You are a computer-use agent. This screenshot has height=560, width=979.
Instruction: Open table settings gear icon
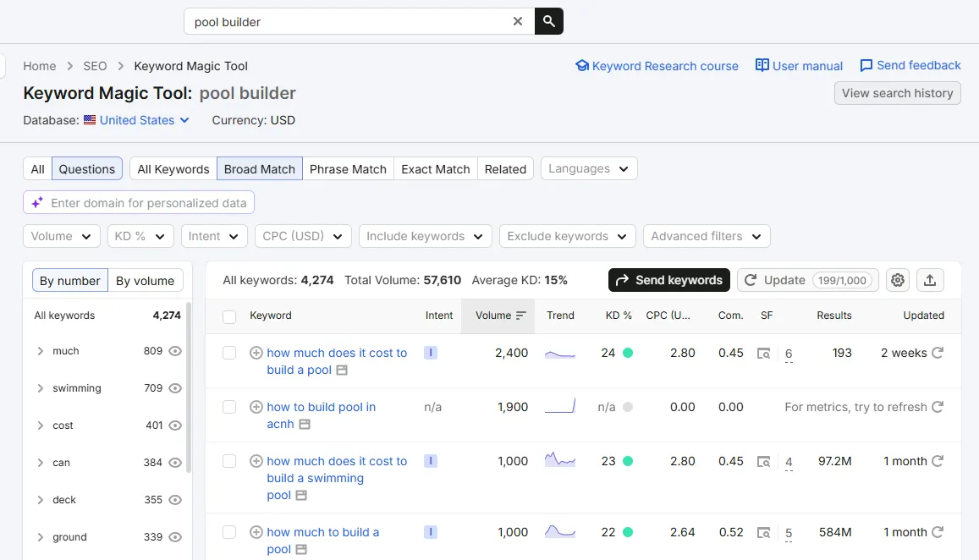click(x=898, y=280)
